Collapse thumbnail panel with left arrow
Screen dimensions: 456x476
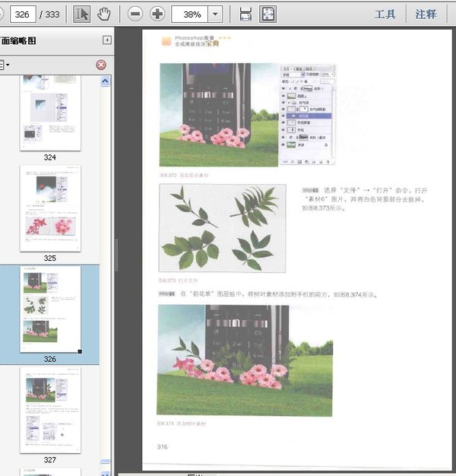[107, 40]
